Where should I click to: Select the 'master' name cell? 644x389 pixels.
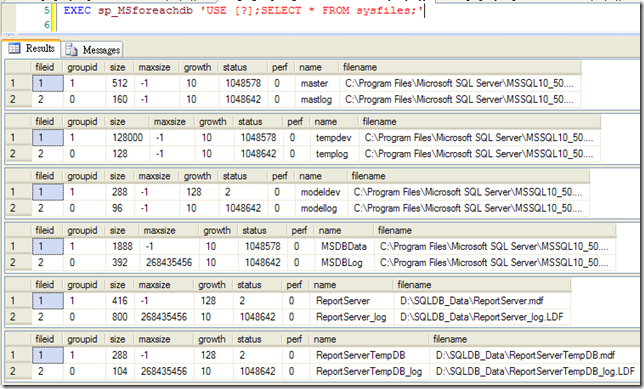pos(317,83)
